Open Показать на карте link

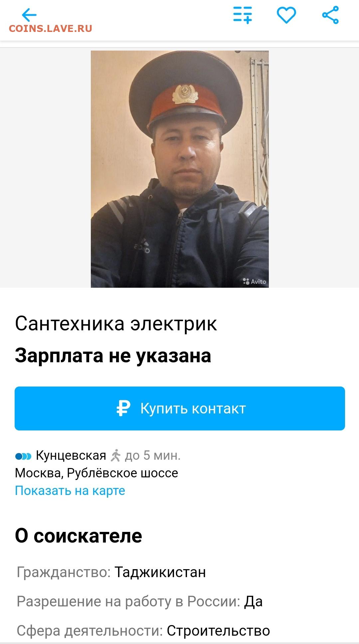70,491
